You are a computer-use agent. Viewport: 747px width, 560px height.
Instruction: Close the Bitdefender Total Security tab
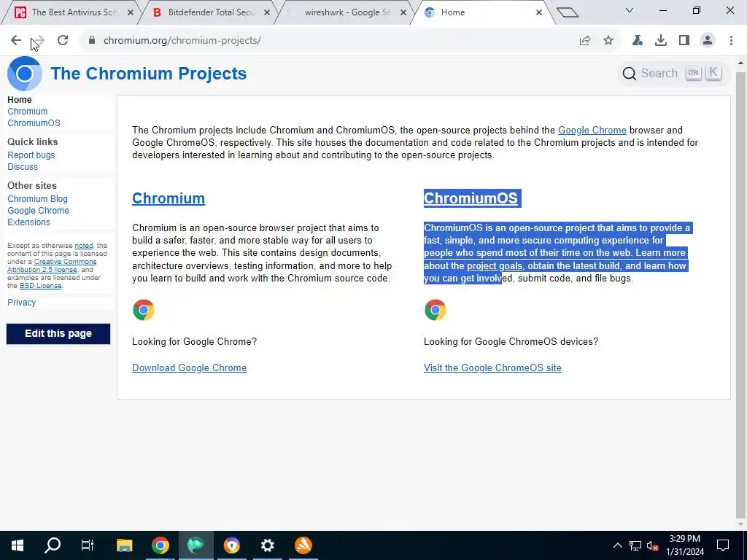(267, 12)
